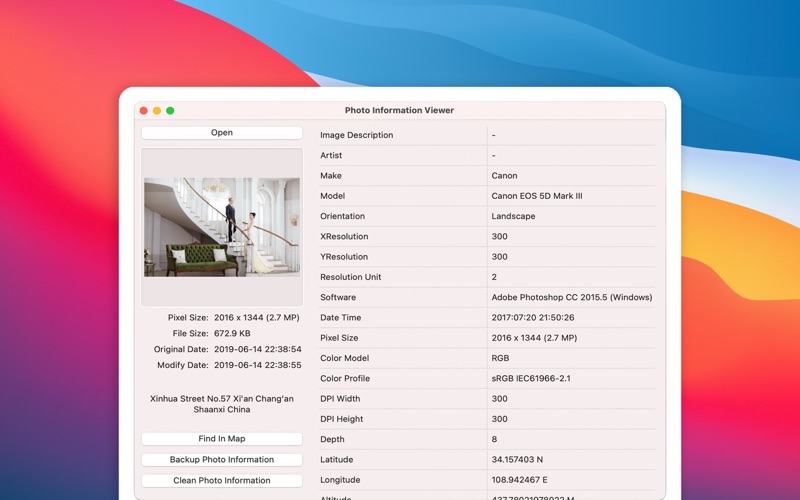Select the YResolution row label
Viewport: 800px width, 500px height.
(344, 257)
